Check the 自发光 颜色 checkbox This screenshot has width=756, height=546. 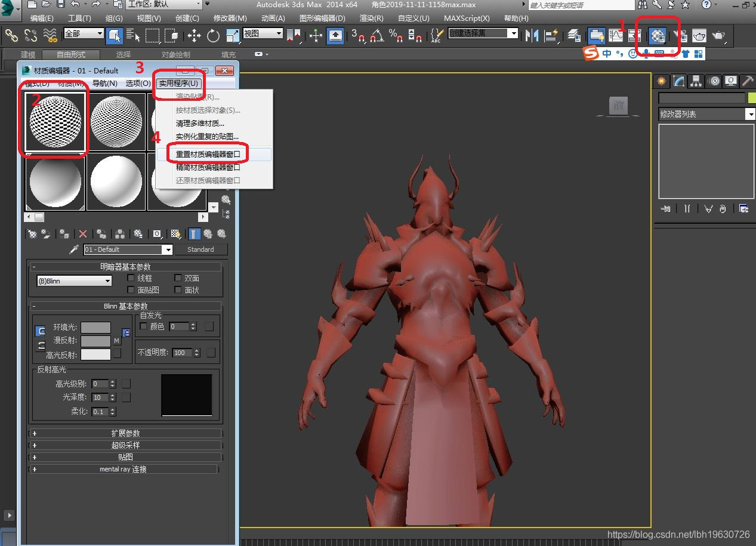[143, 326]
